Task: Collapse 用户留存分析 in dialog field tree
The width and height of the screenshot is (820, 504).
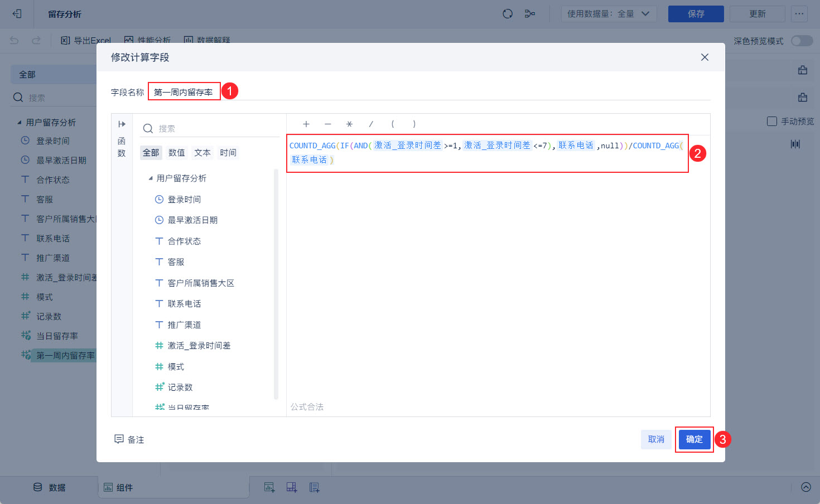Action: pos(151,178)
